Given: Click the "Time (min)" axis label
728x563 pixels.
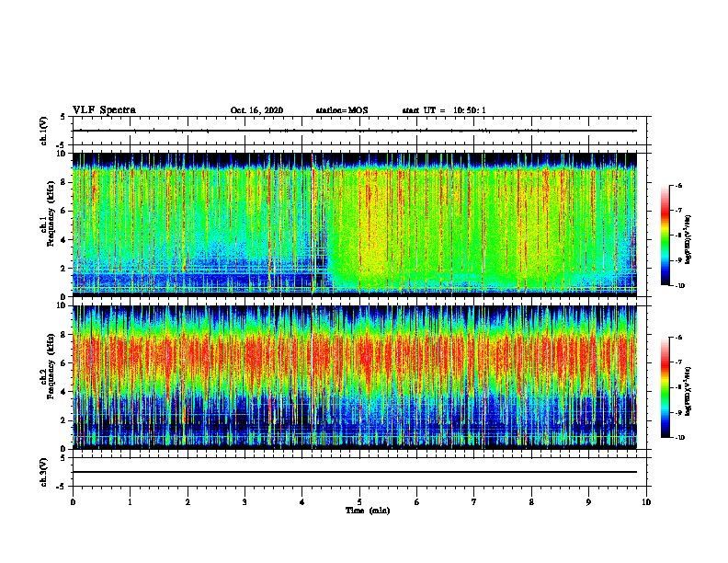Looking at the screenshot, I should coord(368,511).
